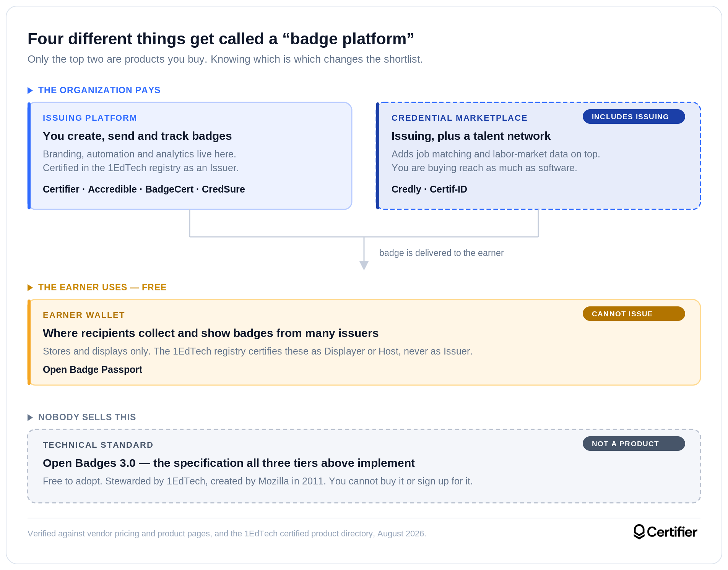The height and width of the screenshot is (570, 728).
Task: Click 'You are buying reach as much as software'
Action: tap(484, 168)
